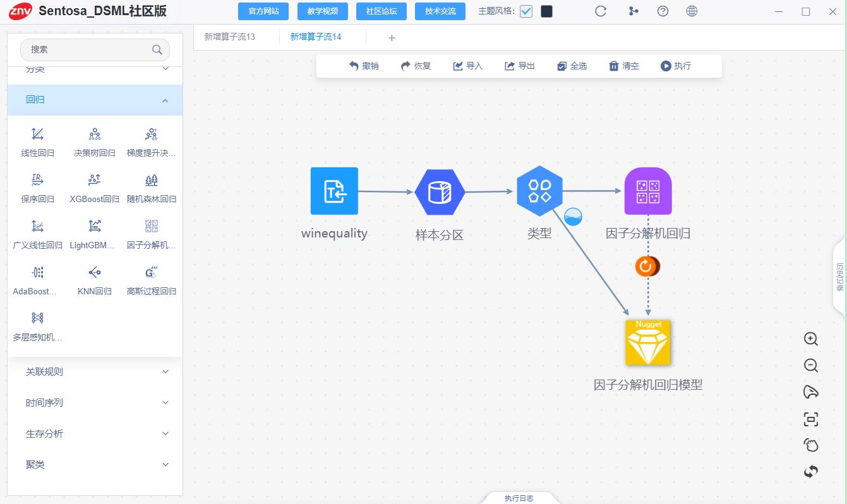Choose the 高斯过程回归 operator icon
Screen dimensions: 847x504
click(x=152, y=272)
